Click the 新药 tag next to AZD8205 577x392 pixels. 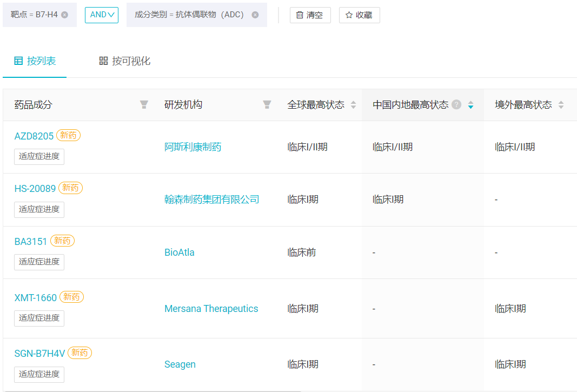point(68,136)
